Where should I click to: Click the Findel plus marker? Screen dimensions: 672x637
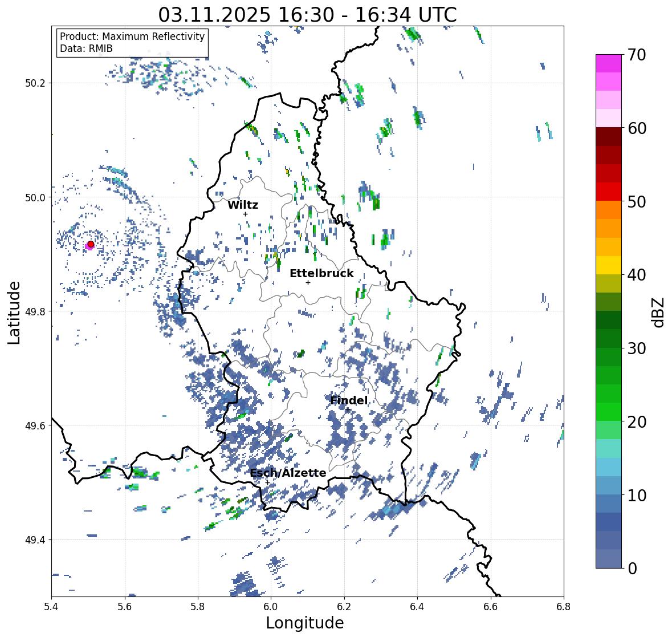click(x=348, y=410)
